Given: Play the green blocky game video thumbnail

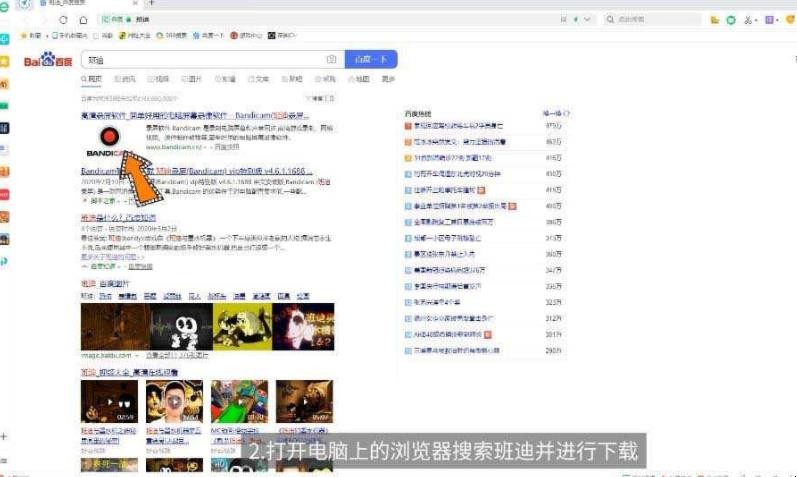Looking at the screenshot, I should 239,401.
